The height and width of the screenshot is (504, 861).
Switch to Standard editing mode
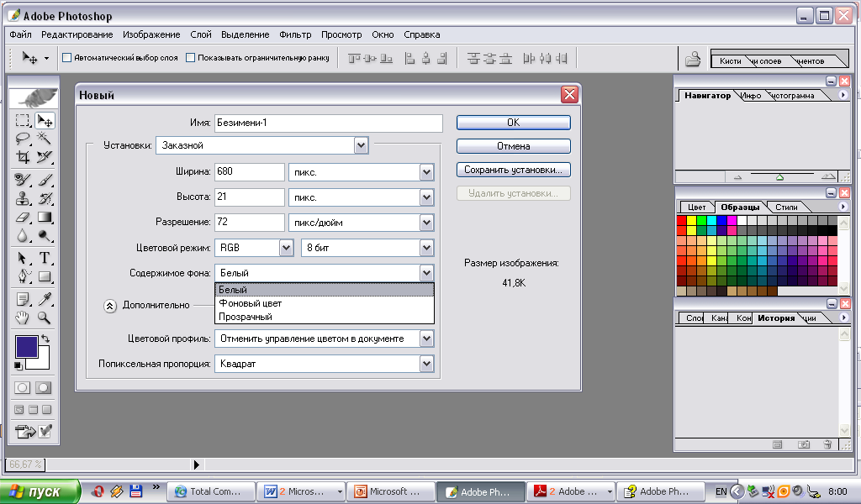(23, 388)
